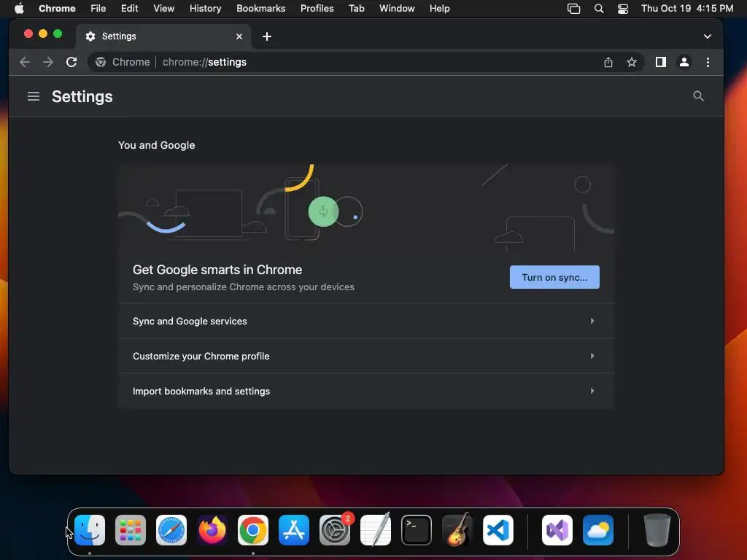The image size is (747, 560).
Task: Open the Apple menu
Action: pyautogui.click(x=19, y=8)
